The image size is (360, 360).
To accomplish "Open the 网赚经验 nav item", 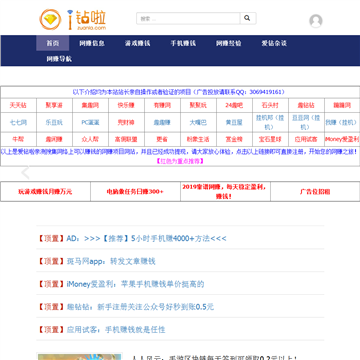I will [229, 43].
